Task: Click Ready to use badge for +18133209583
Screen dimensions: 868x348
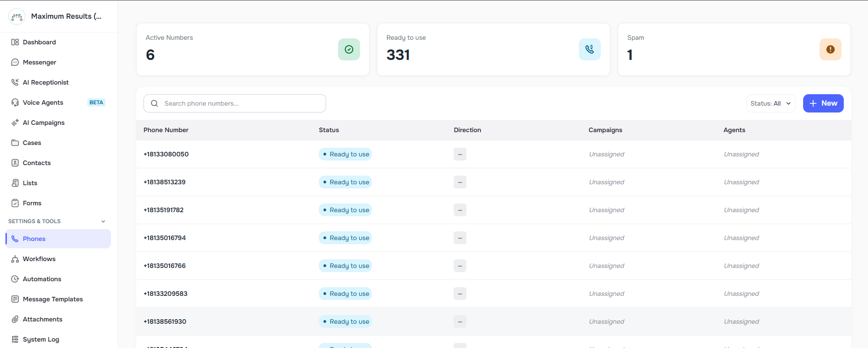Action: (345, 294)
